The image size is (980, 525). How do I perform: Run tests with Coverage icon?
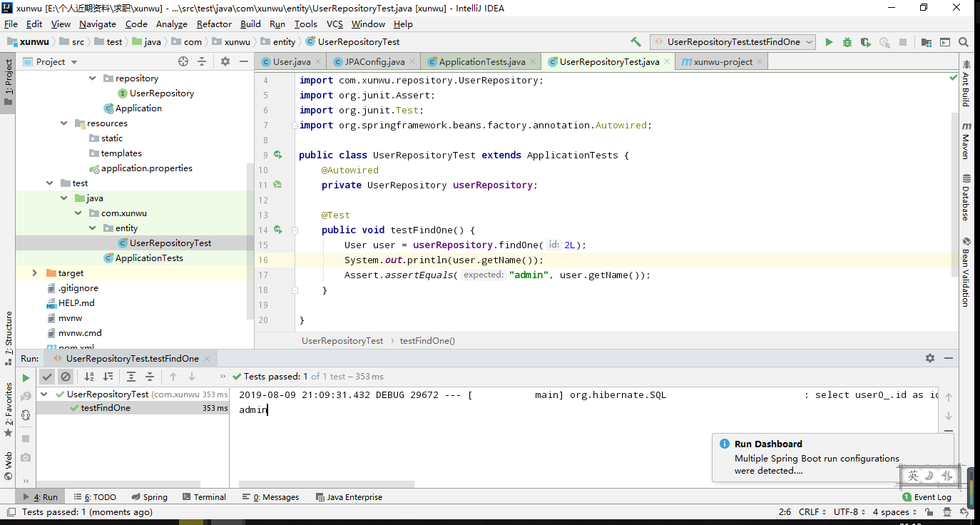864,41
